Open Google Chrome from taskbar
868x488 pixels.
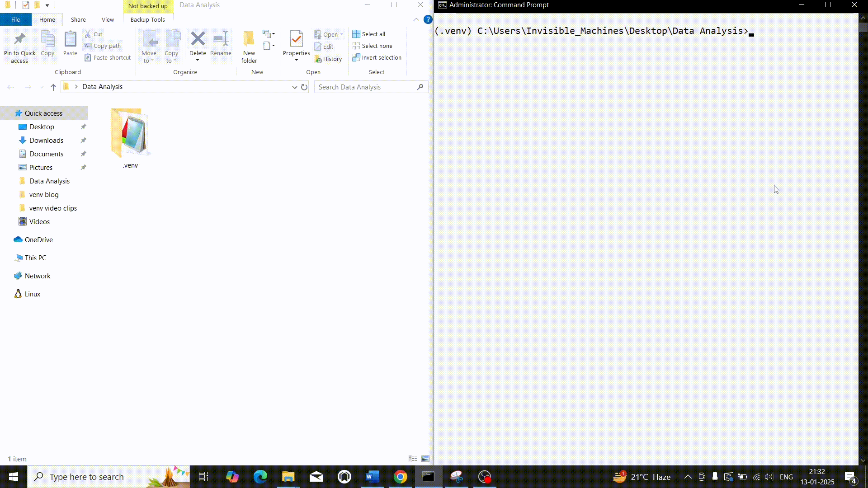pyautogui.click(x=401, y=477)
